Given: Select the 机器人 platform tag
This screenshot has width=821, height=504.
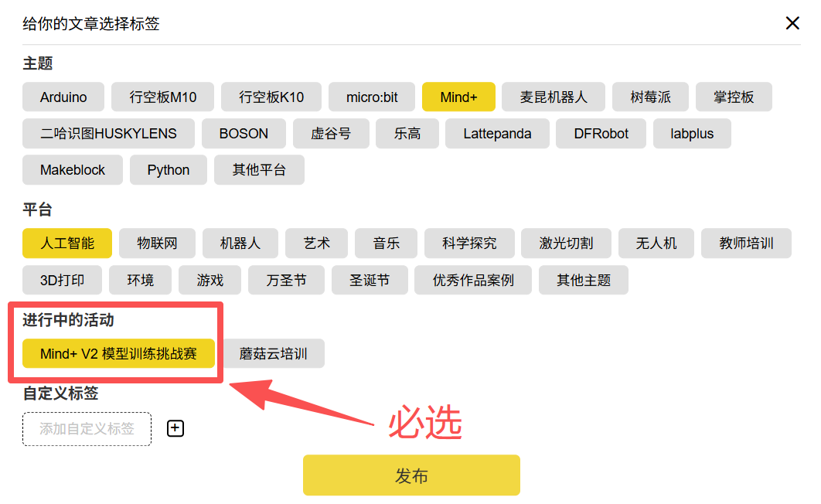Looking at the screenshot, I should tap(240, 243).
